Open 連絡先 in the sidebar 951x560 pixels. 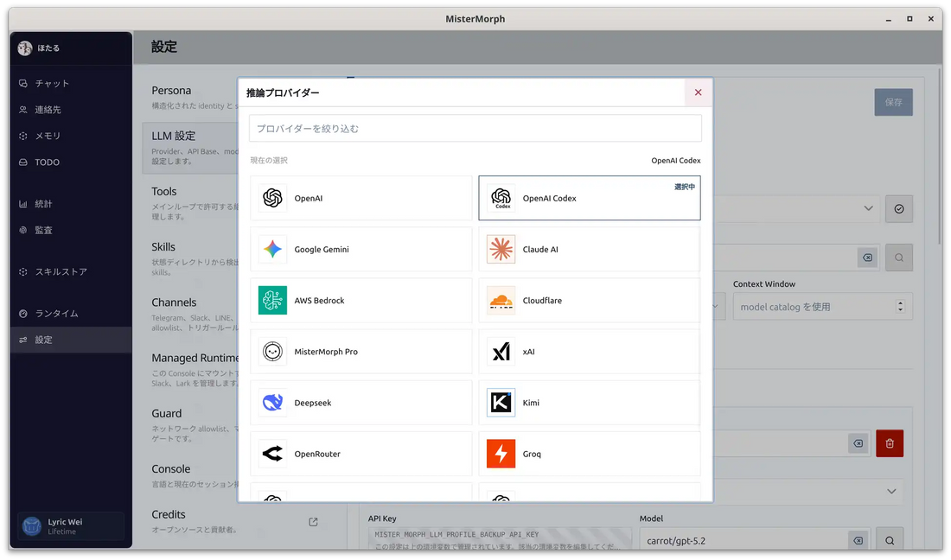[71, 110]
